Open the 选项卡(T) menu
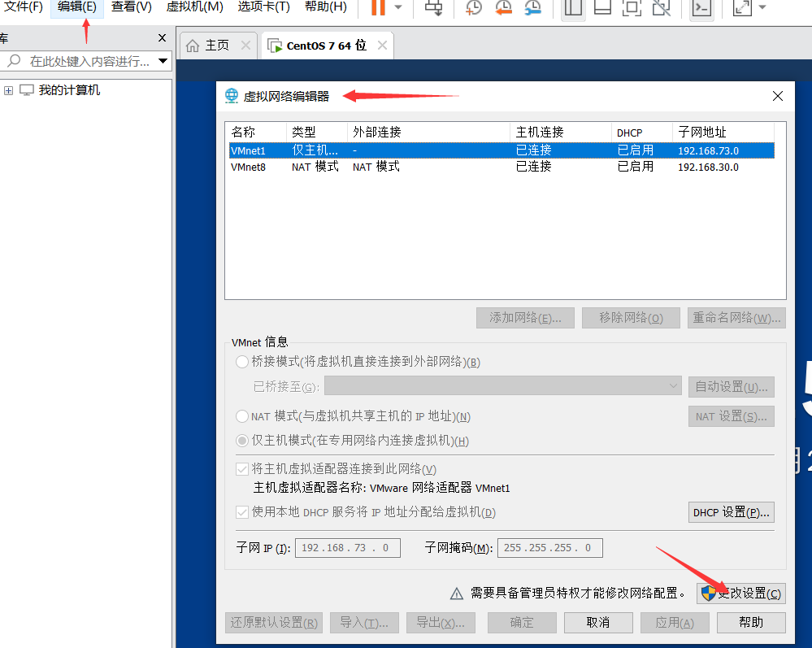Image resolution: width=812 pixels, height=648 pixels. (x=263, y=7)
